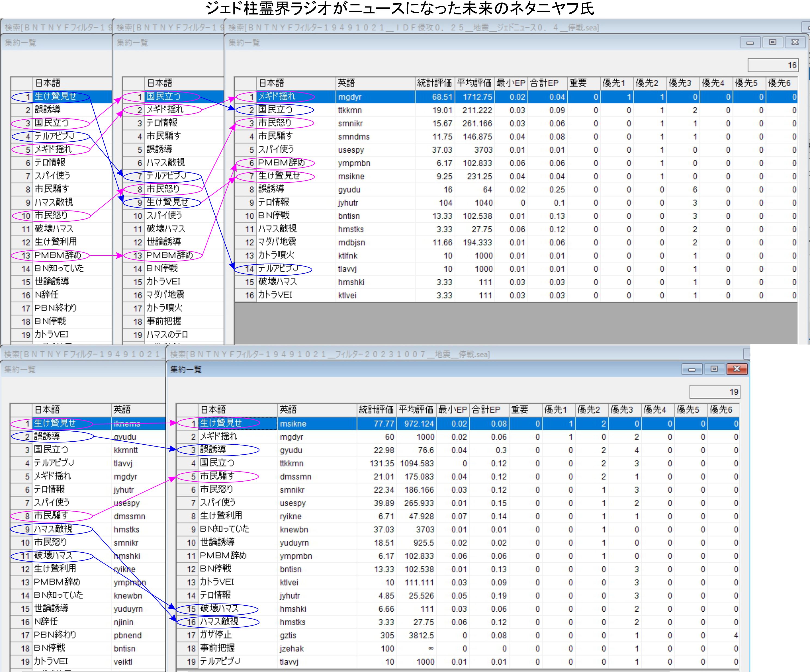Close the lower 集約一覧 window with red X
Image resolution: width=810 pixels, height=672 pixels.
coord(737,369)
